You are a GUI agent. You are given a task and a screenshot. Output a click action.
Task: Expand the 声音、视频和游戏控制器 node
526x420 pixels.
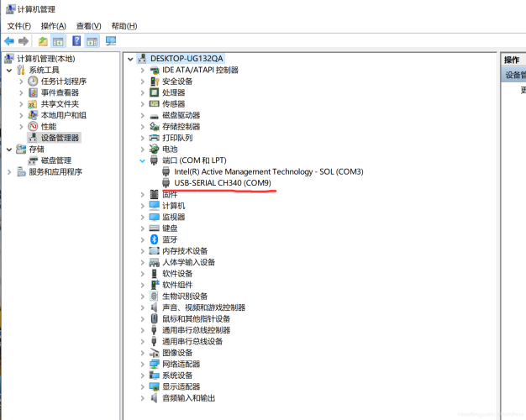coord(142,307)
